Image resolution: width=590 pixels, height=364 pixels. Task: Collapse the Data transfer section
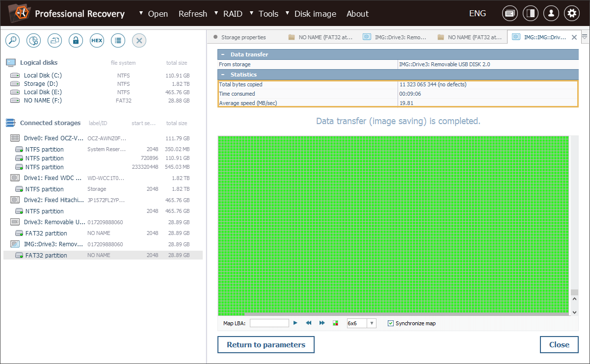pos(223,54)
